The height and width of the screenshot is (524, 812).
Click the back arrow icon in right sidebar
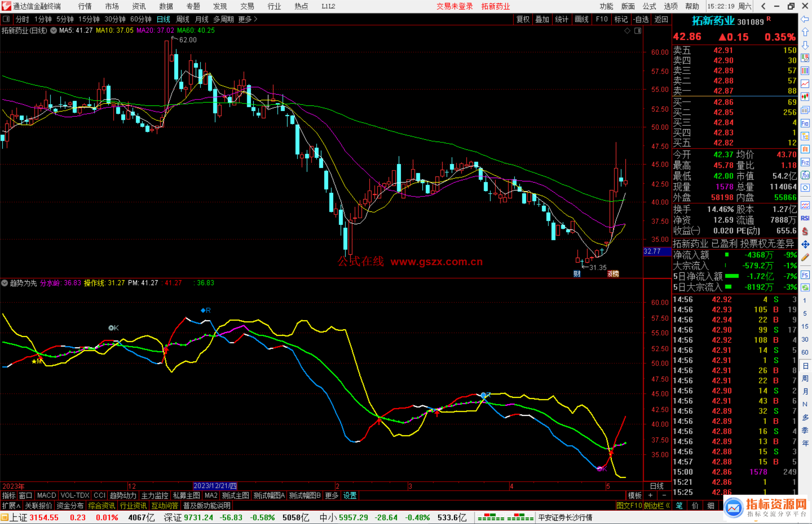point(805,19)
